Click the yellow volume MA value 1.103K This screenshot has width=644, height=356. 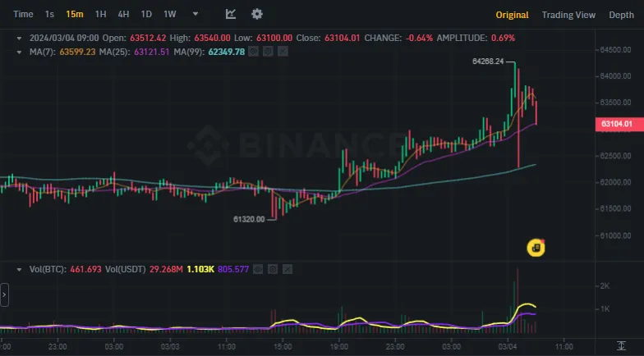click(x=200, y=269)
